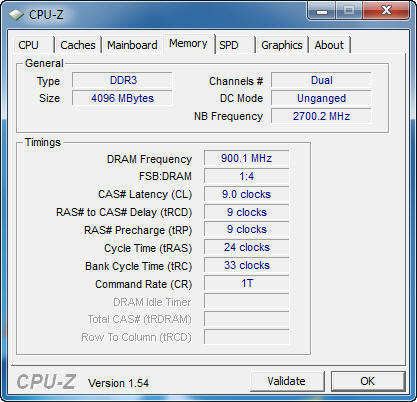The height and width of the screenshot is (402, 417).
Task: Click the empty Row To Column field
Action: [x=247, y=337]
